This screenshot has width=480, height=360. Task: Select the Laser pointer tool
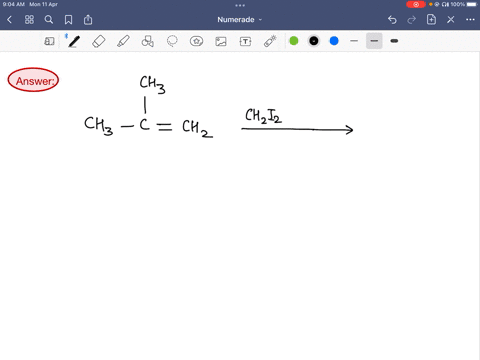(x=270, y=41)
